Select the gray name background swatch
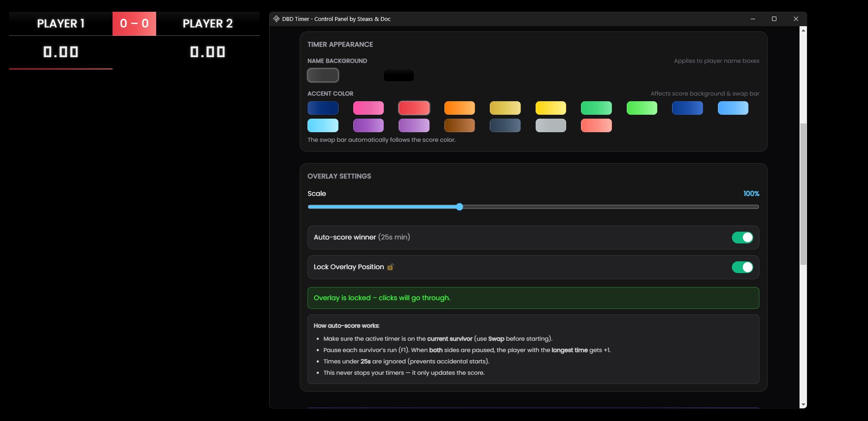The height and width of the screenshot is (421, 868). tap(323, 75)
